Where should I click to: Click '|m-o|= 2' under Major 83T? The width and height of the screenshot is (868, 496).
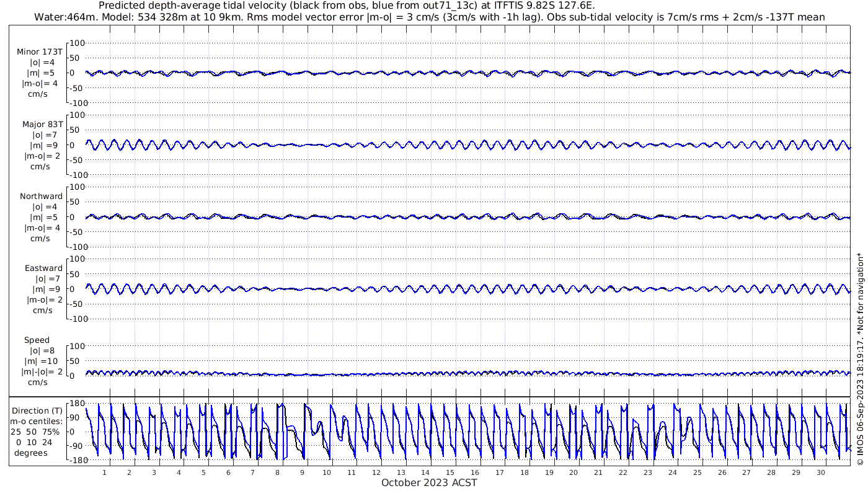(x=42, y=156)
